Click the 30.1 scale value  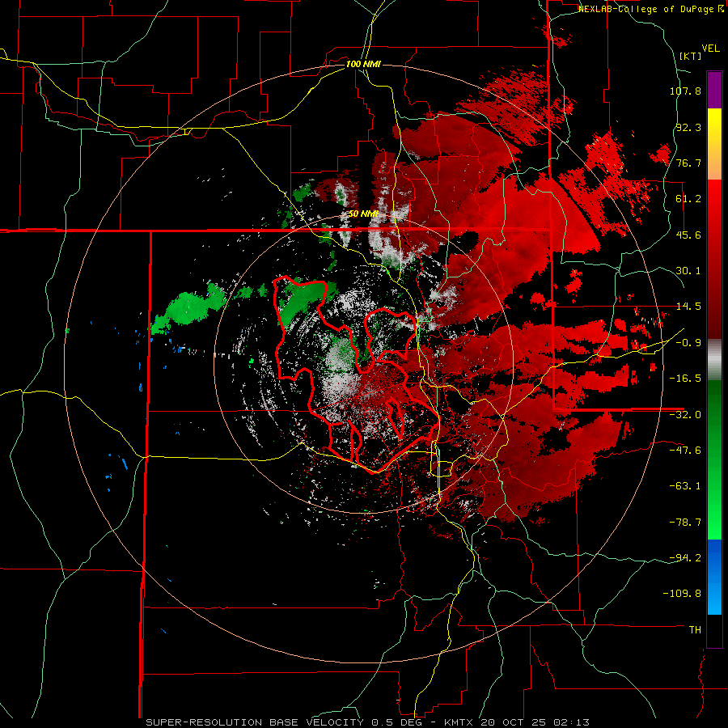tap(688, 271)
